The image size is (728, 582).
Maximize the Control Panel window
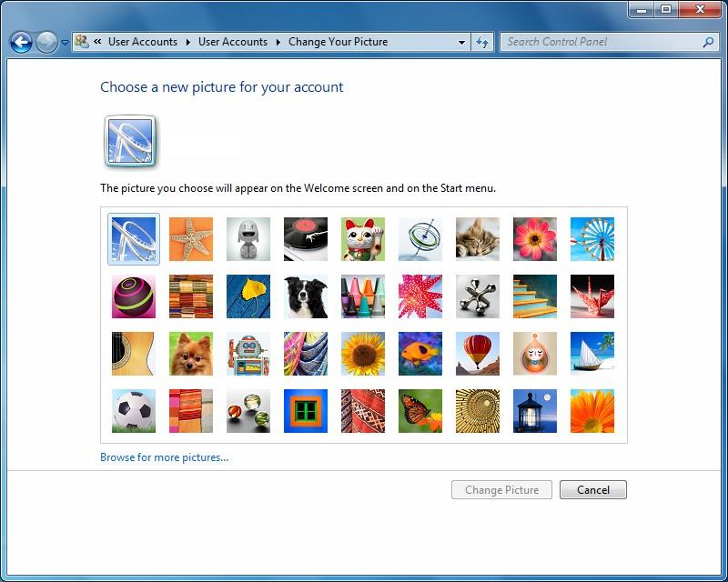tap(666, 9)
